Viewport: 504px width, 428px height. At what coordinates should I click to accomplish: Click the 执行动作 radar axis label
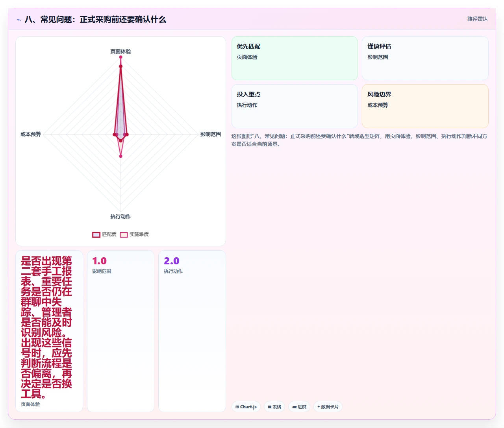pyautogui.click(x=120, y=216)
